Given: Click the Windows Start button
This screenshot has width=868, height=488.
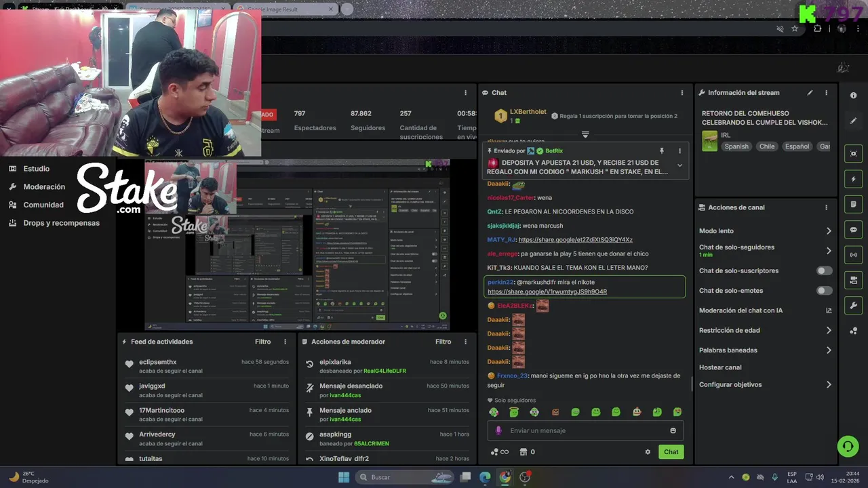Looking at the screenshot, I should tap(344, 477).
